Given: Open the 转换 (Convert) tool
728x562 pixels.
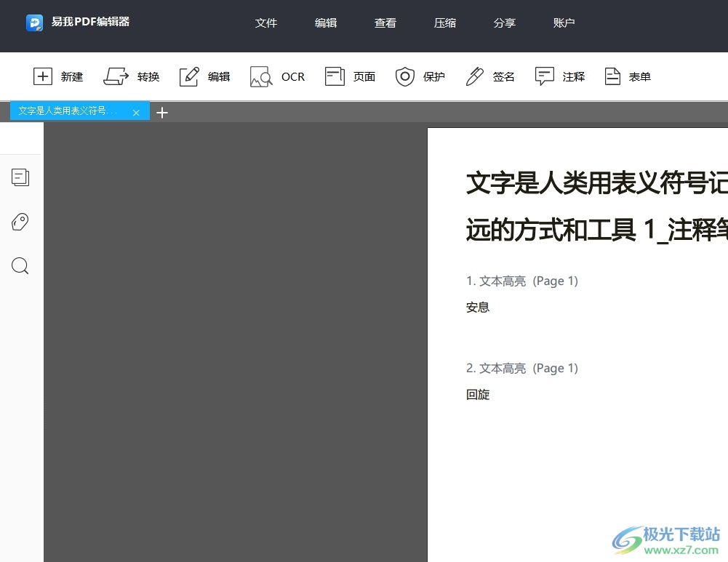Looking at the screenshot, I should [116, 76].
